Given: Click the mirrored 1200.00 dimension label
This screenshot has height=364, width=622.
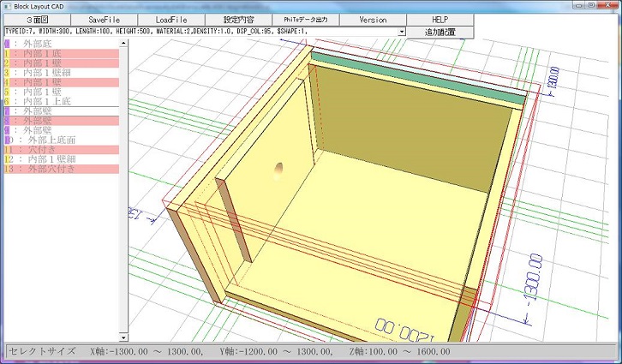Looking at the screenshot, I should 405,329.
